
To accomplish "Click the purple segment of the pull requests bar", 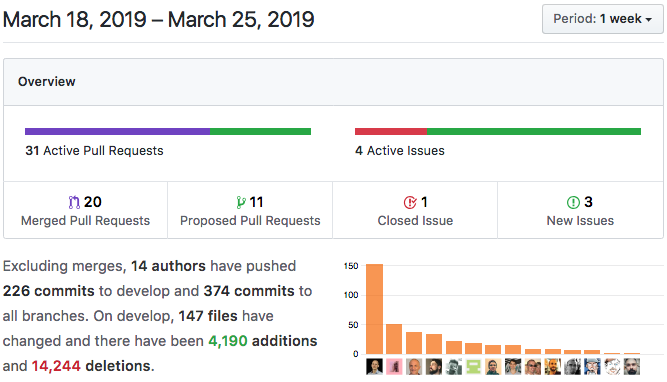I will tap(117, 131).
